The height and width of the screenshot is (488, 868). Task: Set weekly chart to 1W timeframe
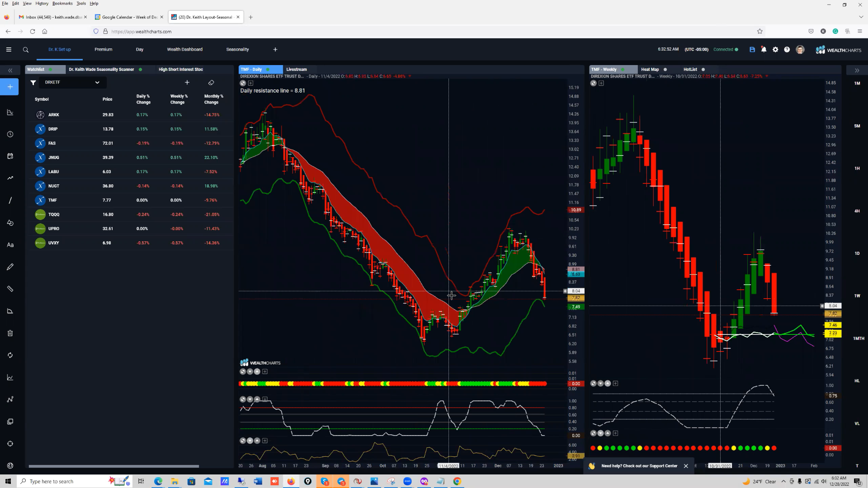857,296
